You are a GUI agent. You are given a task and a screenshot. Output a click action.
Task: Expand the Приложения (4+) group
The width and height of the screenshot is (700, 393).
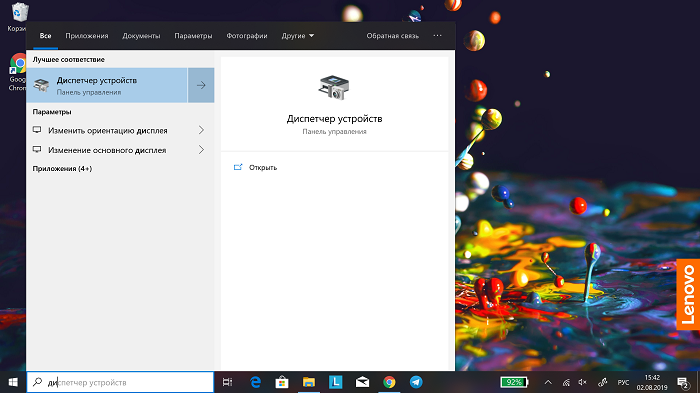[62, 168]
